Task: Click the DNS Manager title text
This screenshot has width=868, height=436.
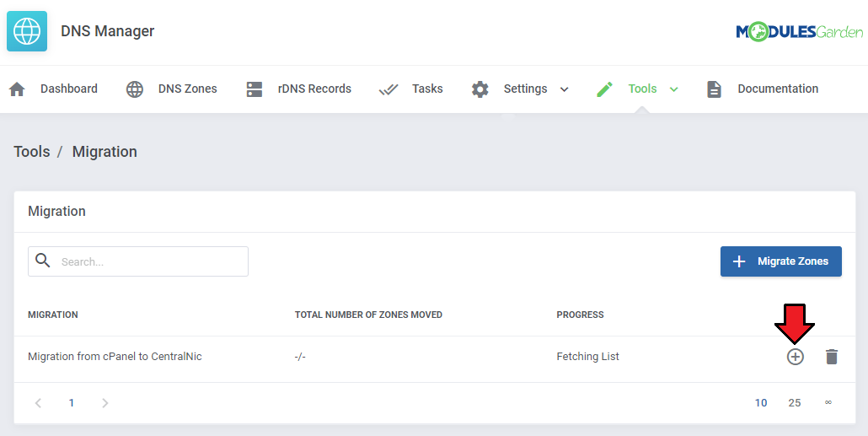Action: [107, 31]
